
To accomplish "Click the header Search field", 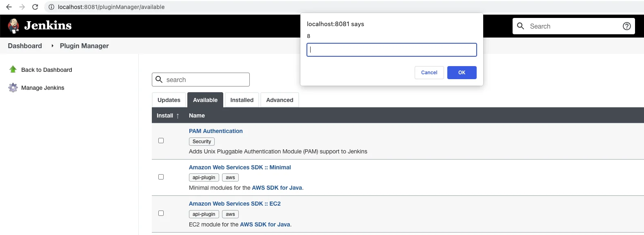I will 574,26.
